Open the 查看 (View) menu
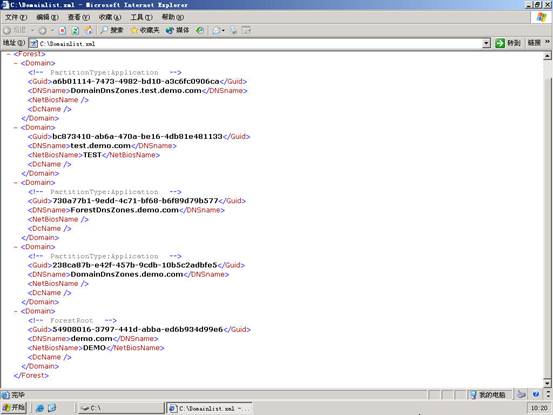The width and height of the screenshot is (553, 415). (79, 17)
